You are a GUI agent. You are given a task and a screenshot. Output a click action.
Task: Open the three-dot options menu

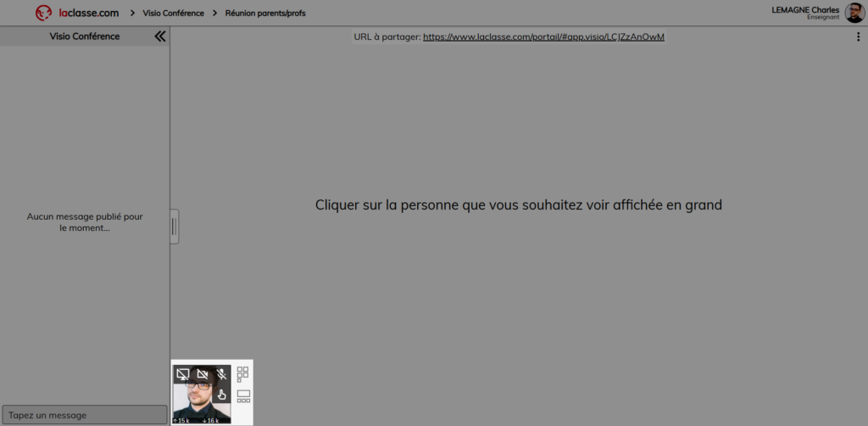(x=859, y=37)
